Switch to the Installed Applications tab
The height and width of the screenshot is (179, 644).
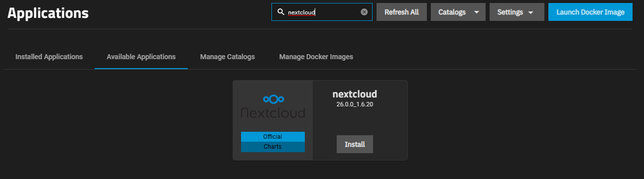click(49, 57)
